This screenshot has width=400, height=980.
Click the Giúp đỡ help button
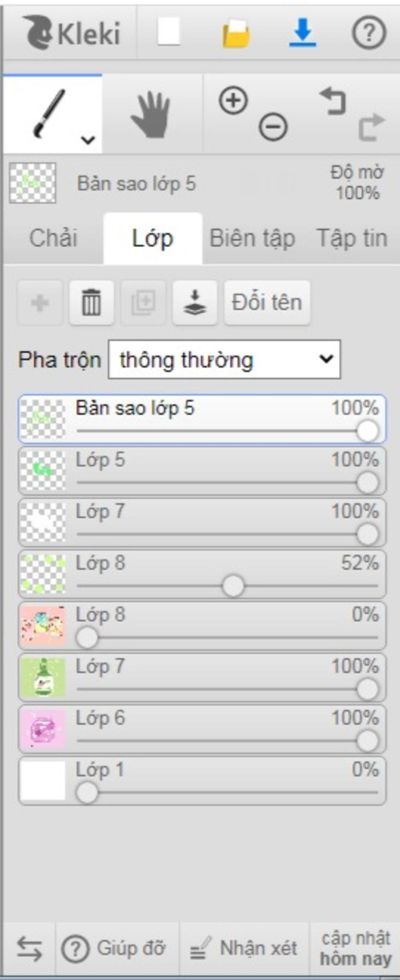pos(114,949)
